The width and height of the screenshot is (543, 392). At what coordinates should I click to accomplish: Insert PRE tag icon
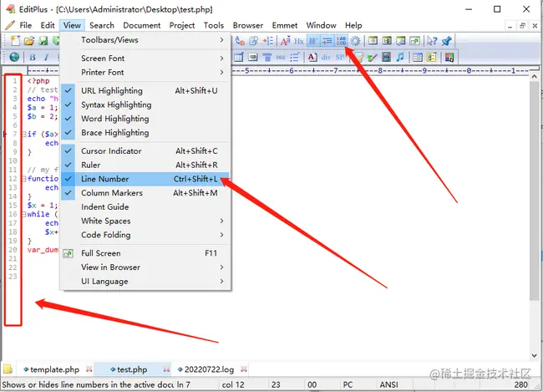281,57
